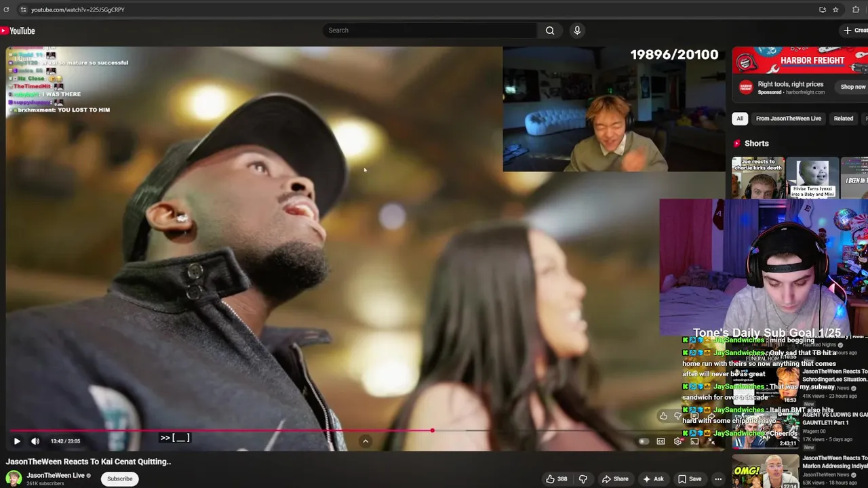Dislike the video below the player
Screen dimensions: 868x488
tap(583, 479)
